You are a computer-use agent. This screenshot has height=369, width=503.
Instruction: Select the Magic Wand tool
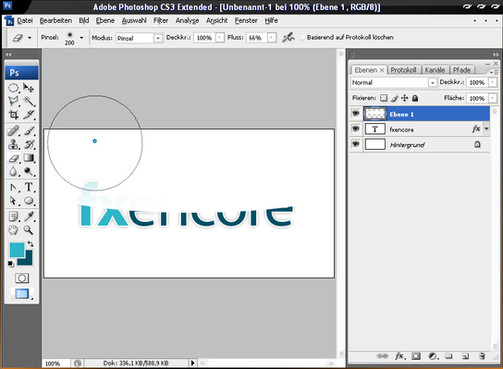(29, 101)
